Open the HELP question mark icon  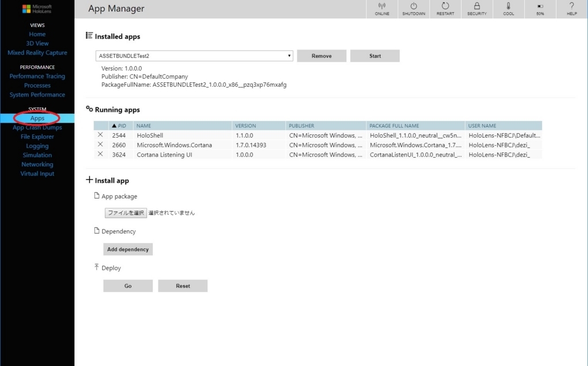pyautogui.click(x=571, y=6)
